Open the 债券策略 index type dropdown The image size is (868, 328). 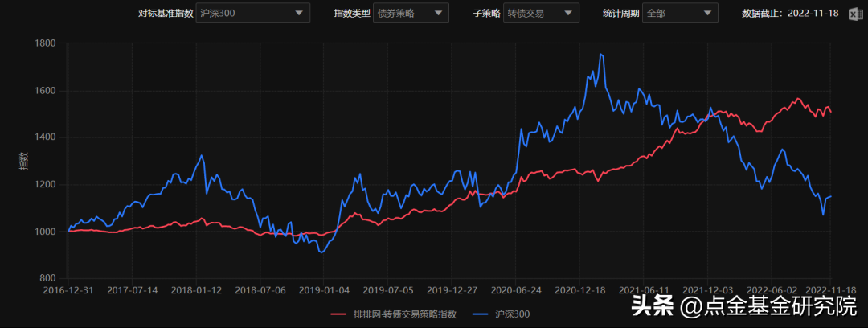coord(411,14)
